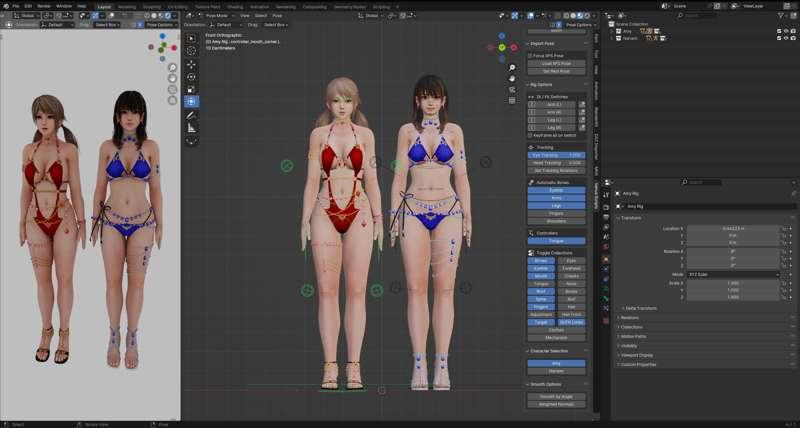This screenshot has height=428, width=800.
Task: Expand the Delta Transform section
Action: 641,308
